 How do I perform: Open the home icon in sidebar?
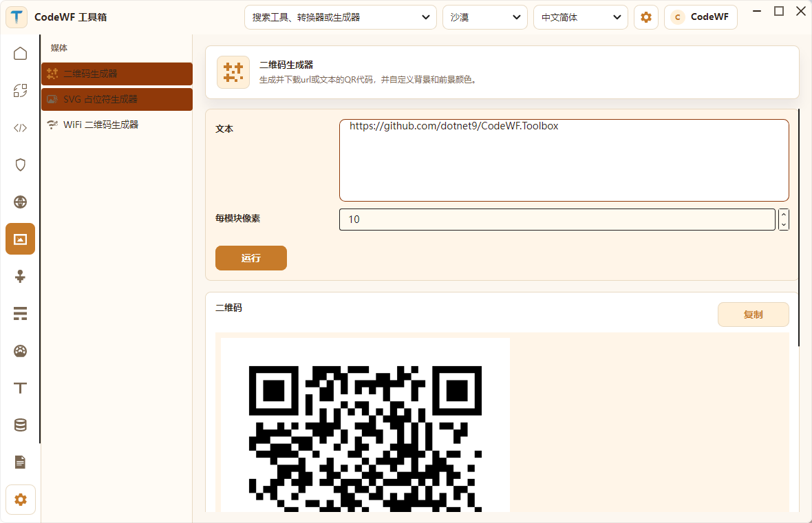(x=20, y=54)
